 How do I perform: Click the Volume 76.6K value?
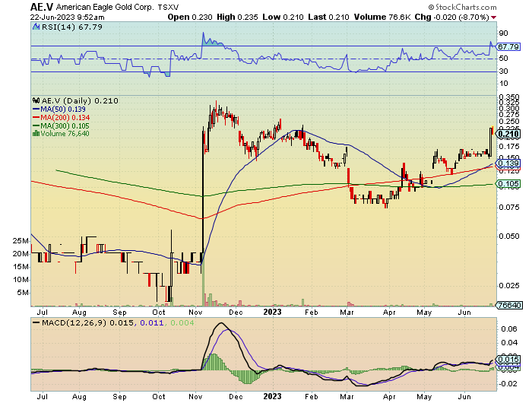[x=382, y=17]
